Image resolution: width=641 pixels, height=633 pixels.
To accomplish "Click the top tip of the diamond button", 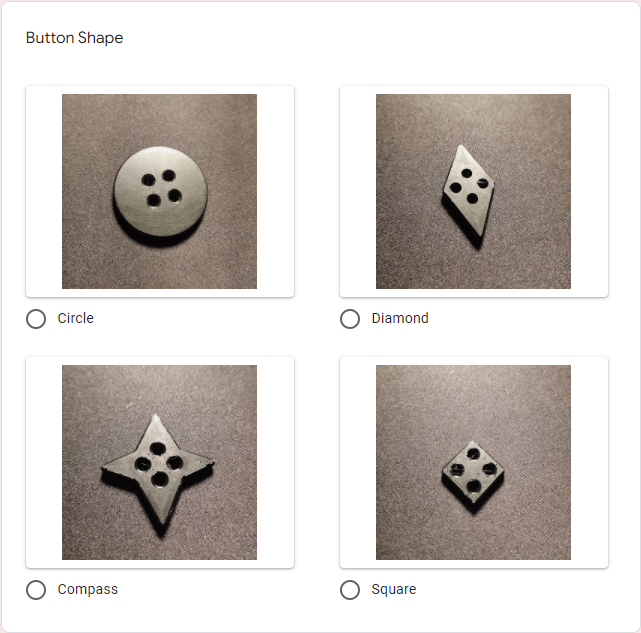I will 461,149.
